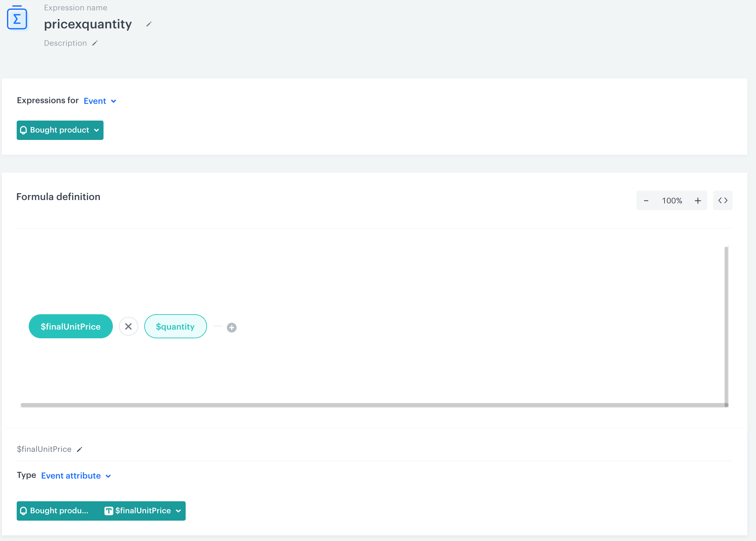
Task: Expand the Event dropdown selector
Action: pos(99,101)
